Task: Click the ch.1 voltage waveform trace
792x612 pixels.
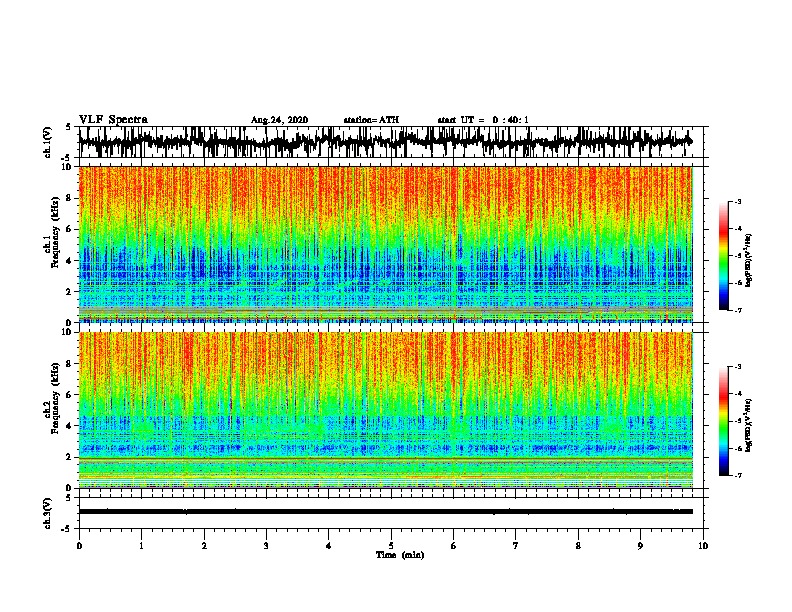Action: coord(385,141)
